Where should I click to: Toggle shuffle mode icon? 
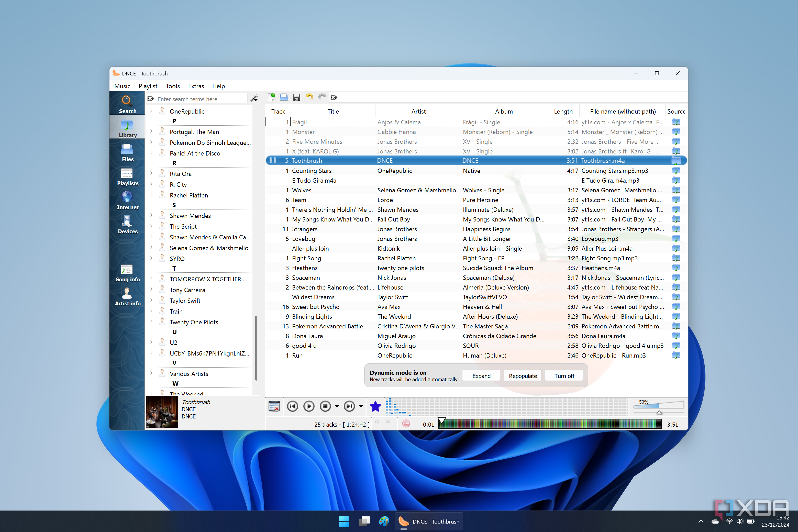[387, 422]
